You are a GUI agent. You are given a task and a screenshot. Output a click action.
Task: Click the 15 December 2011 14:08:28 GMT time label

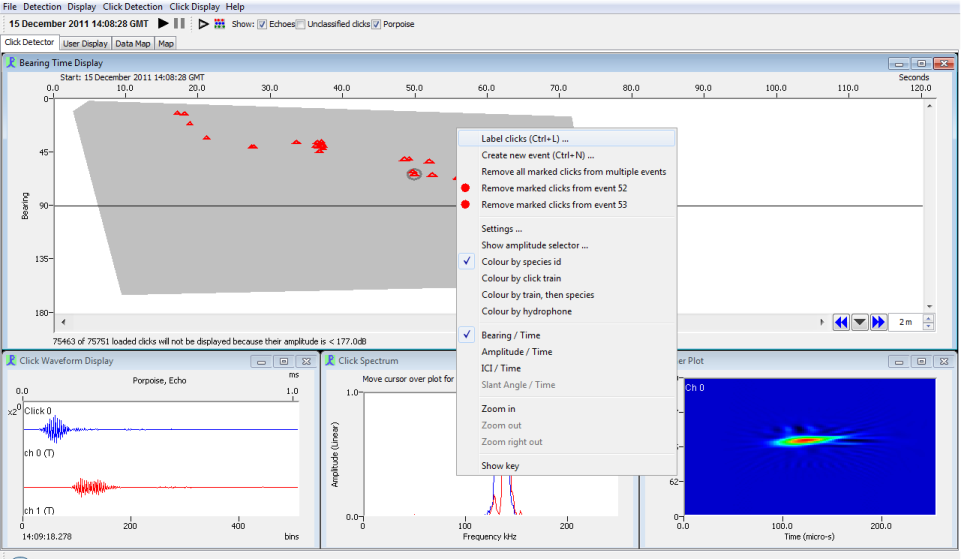tap(78, 24)
